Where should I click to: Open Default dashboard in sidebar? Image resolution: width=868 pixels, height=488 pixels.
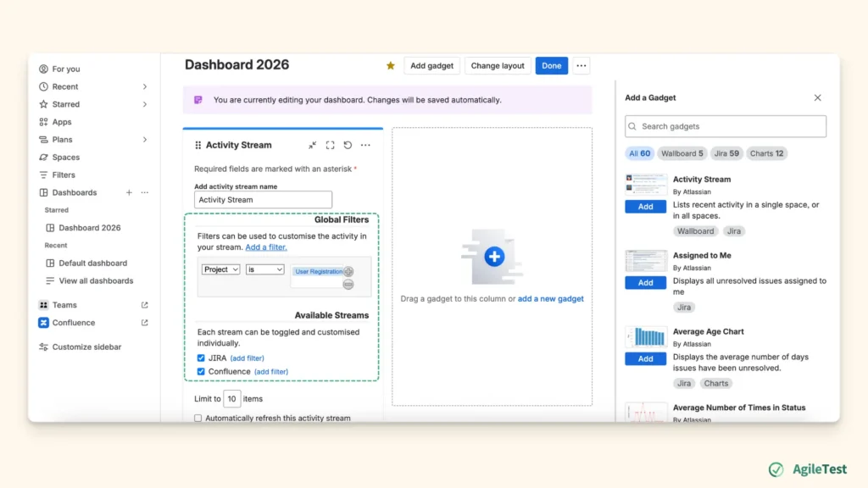pos(93,263)
